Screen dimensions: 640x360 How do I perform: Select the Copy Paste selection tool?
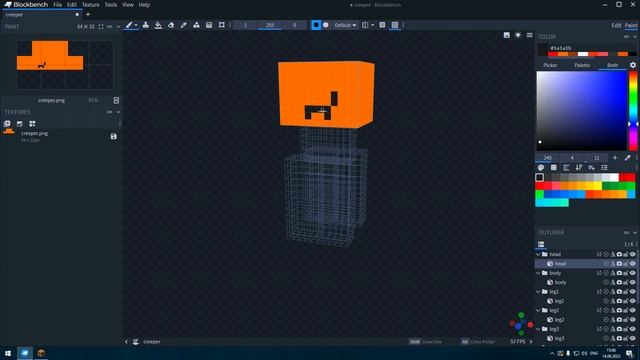[x=222, y=25]
